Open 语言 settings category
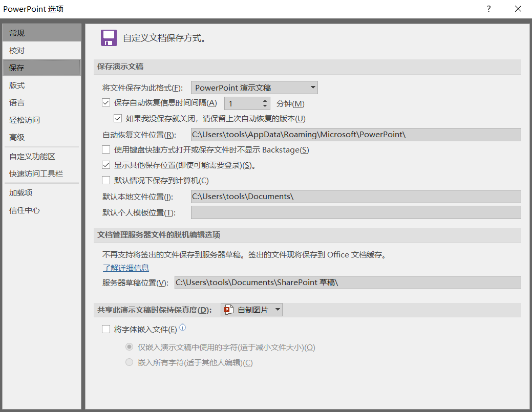 pyautogui.click(x=42, y=103)
